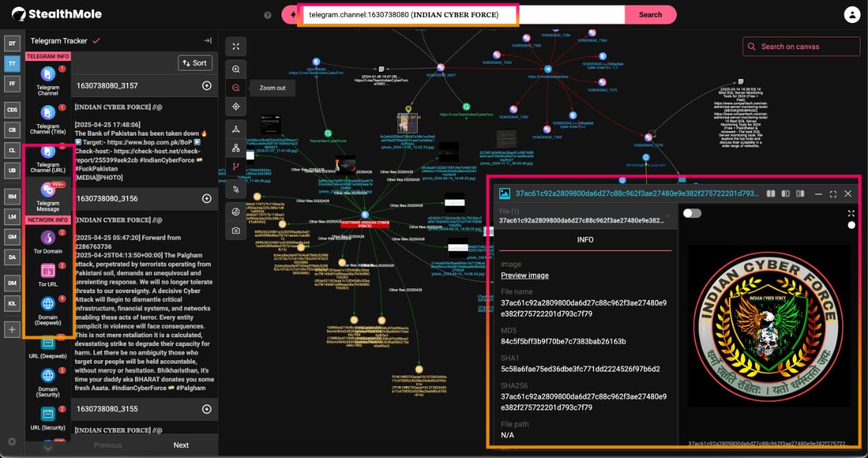
Task: Click the fit-to-screen canvas tool
Action: point(236,46)
